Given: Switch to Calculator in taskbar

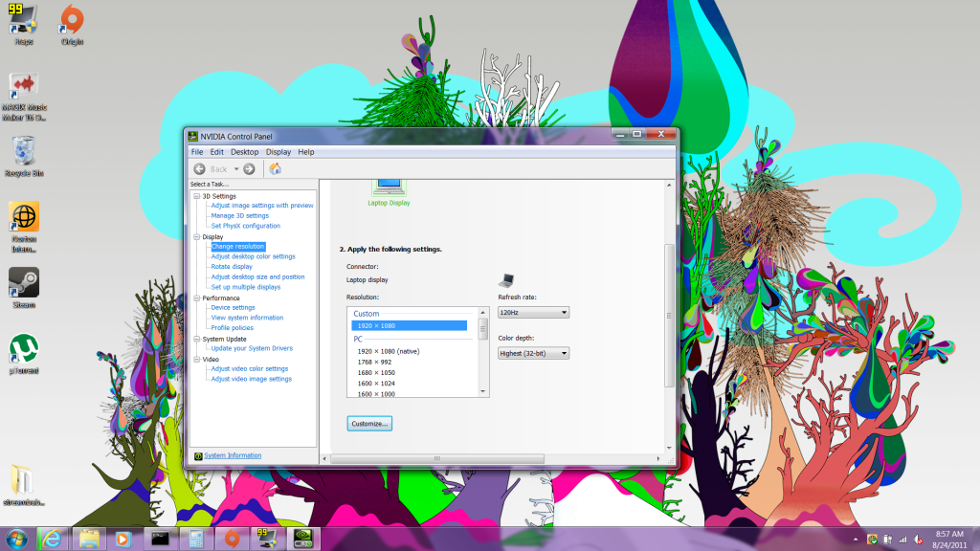Looking at the screenshot, I should tap(196, 539).
